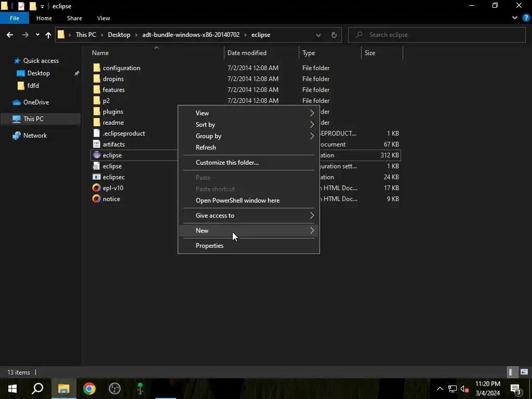Choose Refresh in the context menu
The image size is (532, 399).
249,147
